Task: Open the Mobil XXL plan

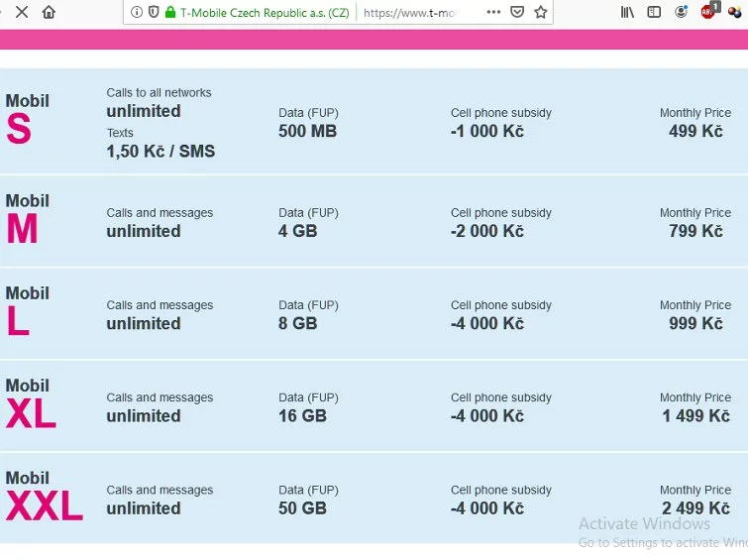Action: [x=44, y=498]
